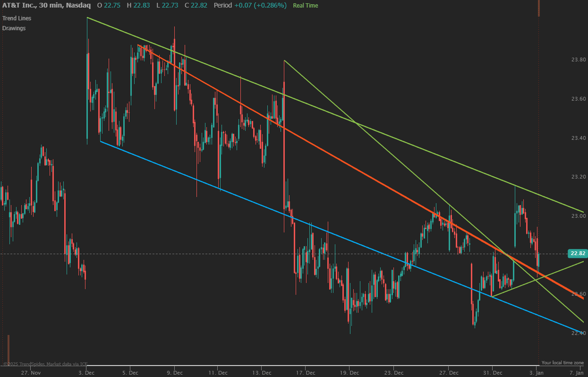This screenshot has width=588, height=377.
Task: Toggle the Drawings layer visibility
Action: [x=14, y=28]
